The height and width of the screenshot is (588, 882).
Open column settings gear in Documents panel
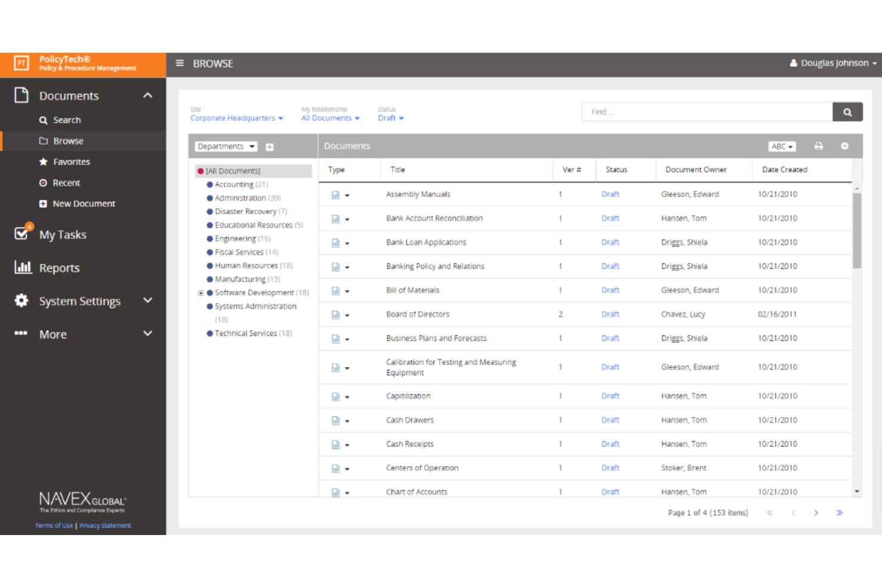(x=844, y=146)
